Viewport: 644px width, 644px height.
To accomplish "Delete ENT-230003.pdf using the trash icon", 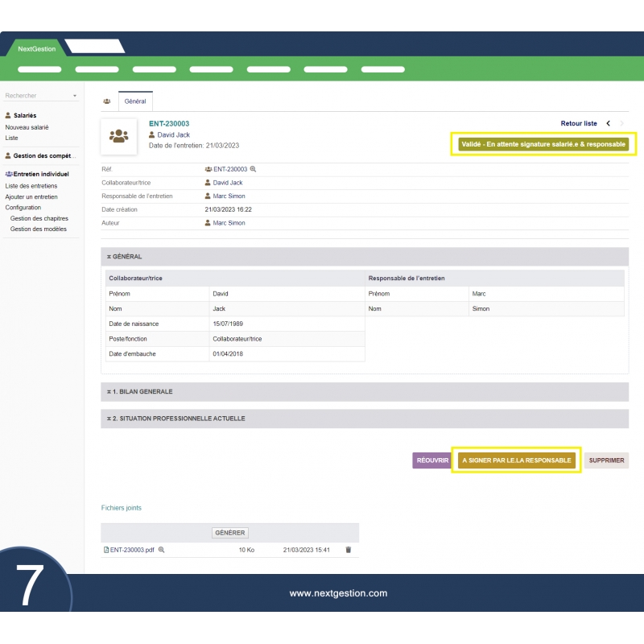I will point(349,550).
